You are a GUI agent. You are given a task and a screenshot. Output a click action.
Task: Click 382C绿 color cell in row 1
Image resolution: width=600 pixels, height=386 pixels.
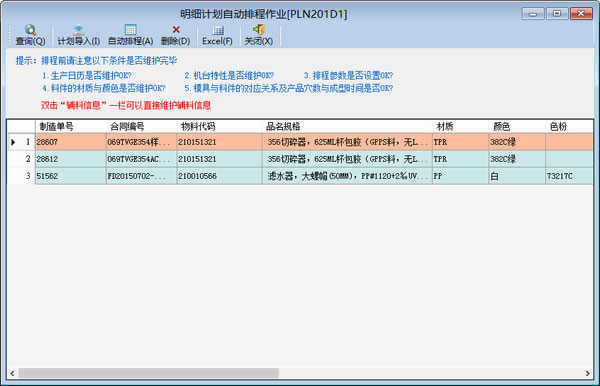(517, 142)
